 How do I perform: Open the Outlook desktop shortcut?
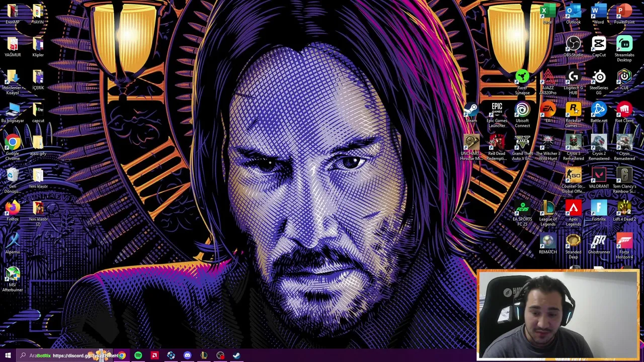573,14
